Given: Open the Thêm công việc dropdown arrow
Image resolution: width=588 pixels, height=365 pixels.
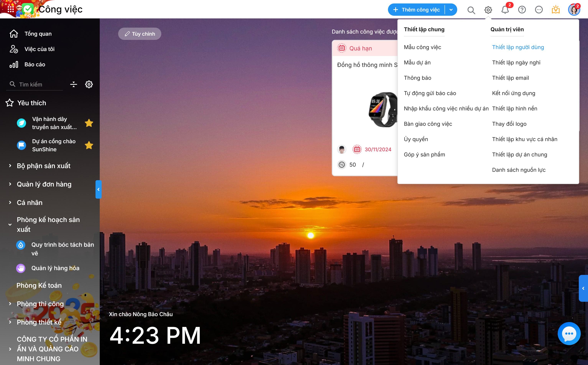Looking at the screenshot, I should tap(451, 10).
